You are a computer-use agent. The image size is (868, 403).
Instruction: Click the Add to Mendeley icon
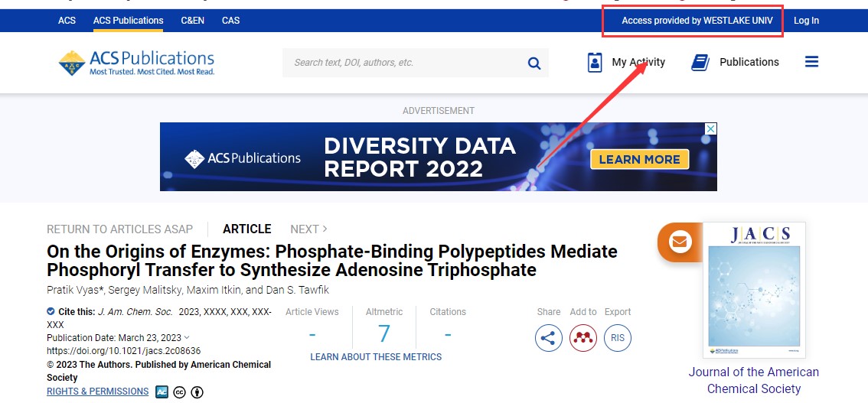(582, 338)
